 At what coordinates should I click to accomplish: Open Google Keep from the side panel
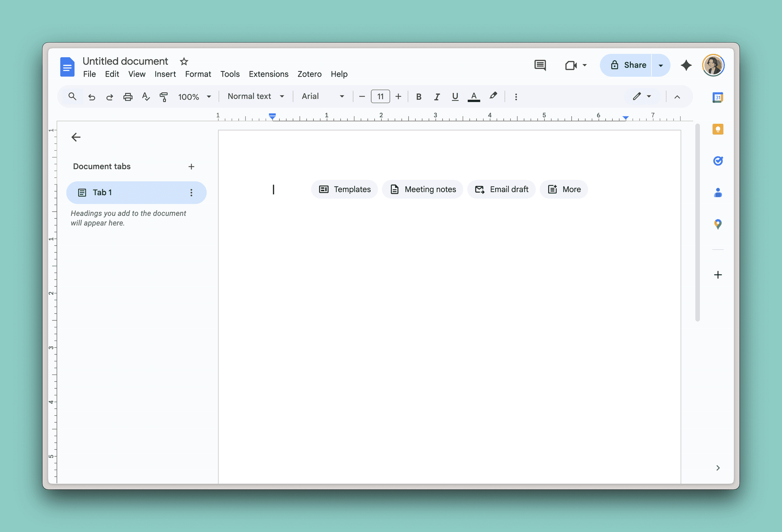[718, 129]
